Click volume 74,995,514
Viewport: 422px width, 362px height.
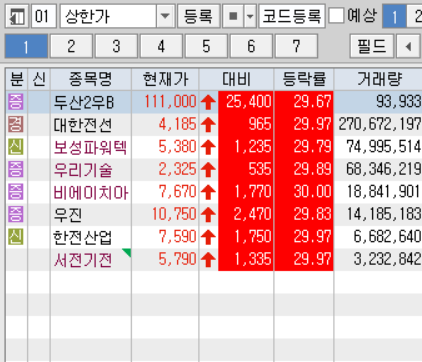(x=384, y=147)
